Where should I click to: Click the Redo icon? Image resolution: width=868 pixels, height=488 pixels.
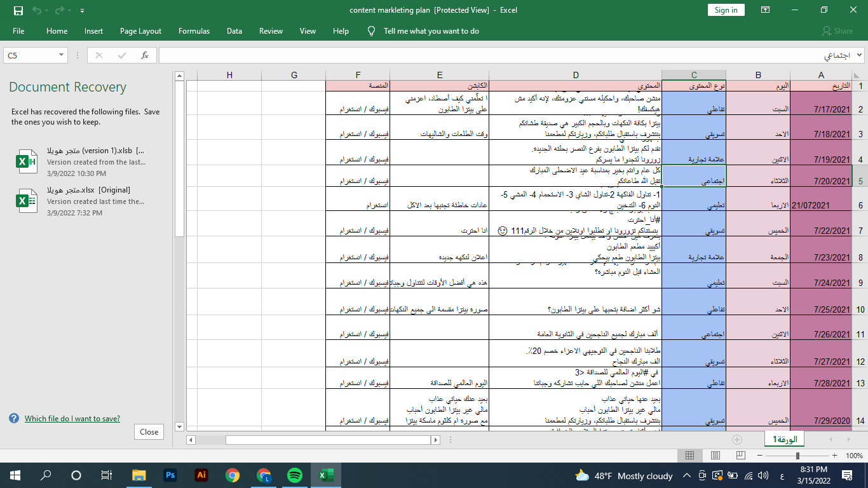pyautogui.click(x=58, y=10)
